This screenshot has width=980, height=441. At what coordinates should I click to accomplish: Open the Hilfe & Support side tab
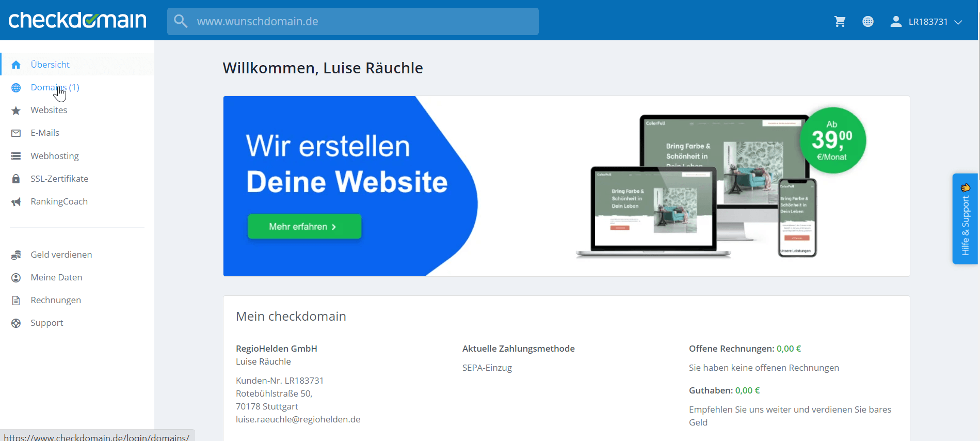point(965,219)
